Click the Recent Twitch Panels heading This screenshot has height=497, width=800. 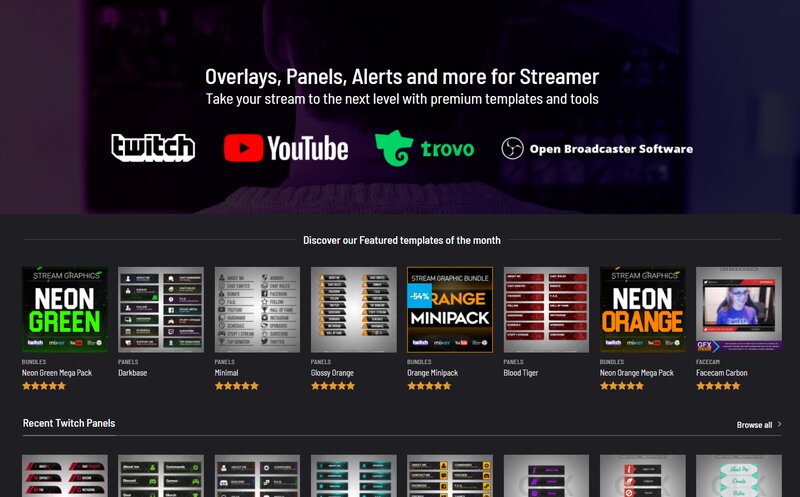click(69, 423)
